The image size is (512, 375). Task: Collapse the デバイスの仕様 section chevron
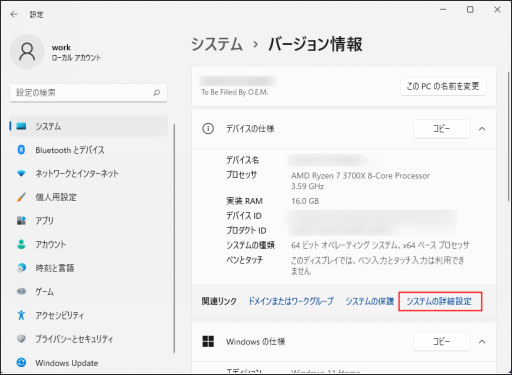(482, 129)
